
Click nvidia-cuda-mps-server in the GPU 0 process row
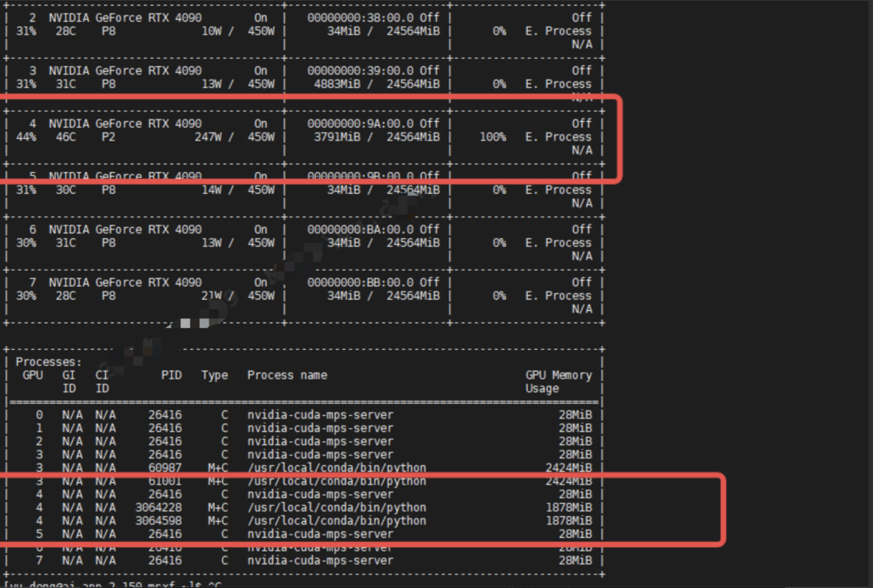click(320, 414)
